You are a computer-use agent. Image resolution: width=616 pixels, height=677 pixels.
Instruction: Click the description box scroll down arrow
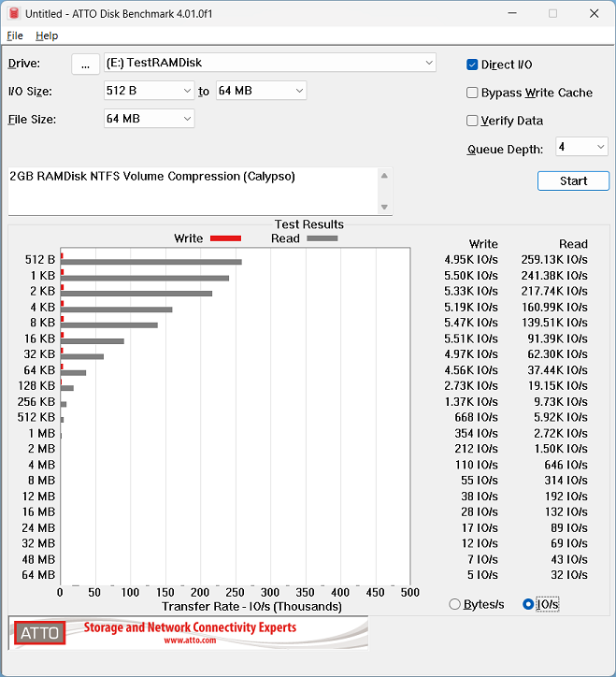(x=384, y=208)
